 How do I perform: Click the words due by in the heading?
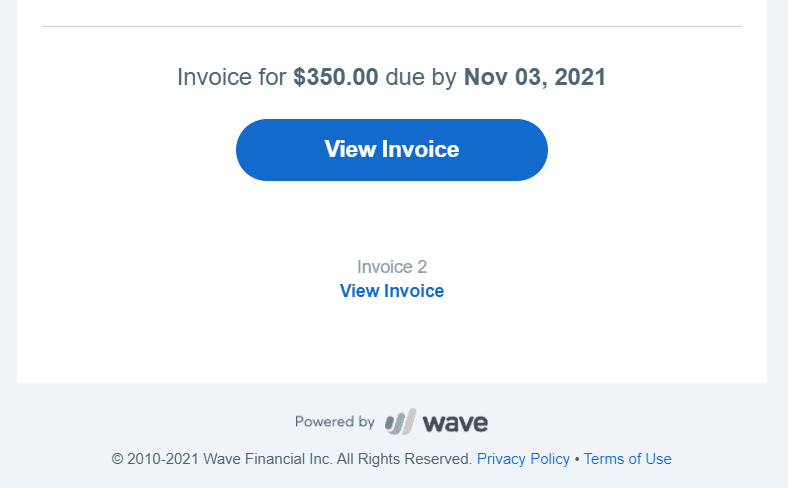421,77
